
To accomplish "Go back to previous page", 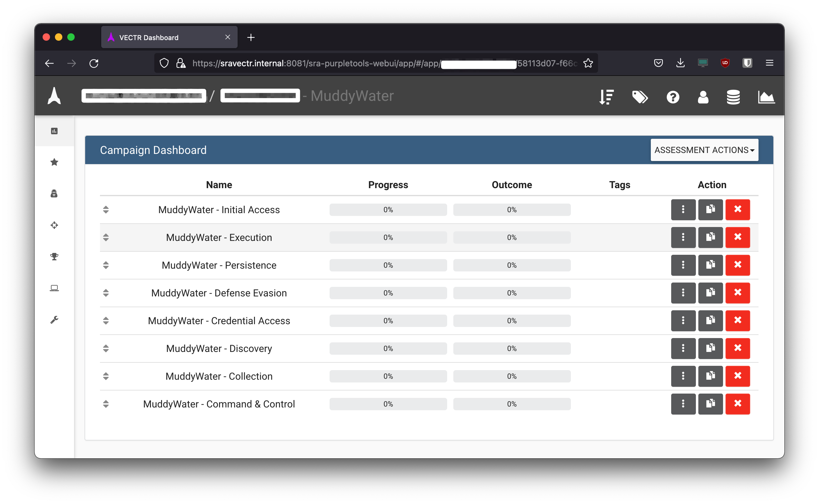I will tap(49, 63).
